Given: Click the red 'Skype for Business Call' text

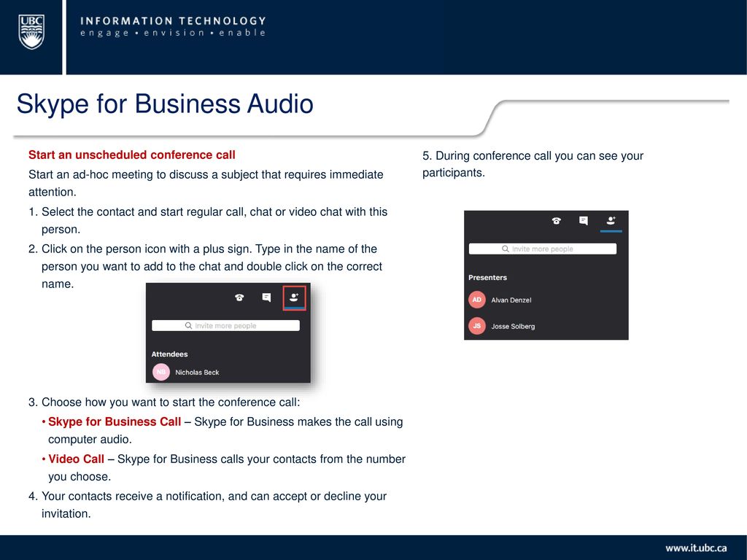Looking at the screenshot, I should point(115,422).
